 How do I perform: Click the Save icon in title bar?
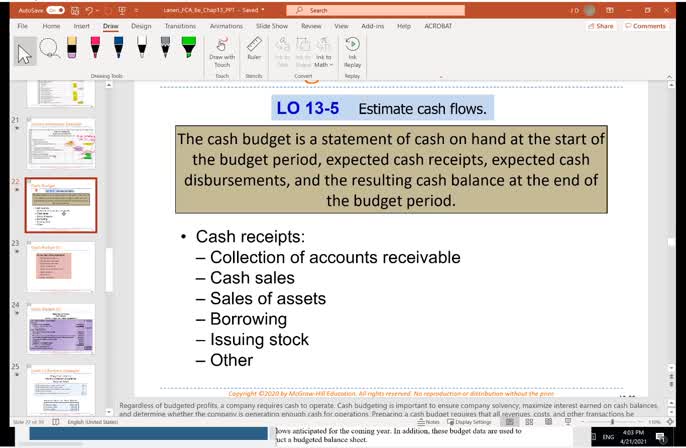tap(75, 10)
